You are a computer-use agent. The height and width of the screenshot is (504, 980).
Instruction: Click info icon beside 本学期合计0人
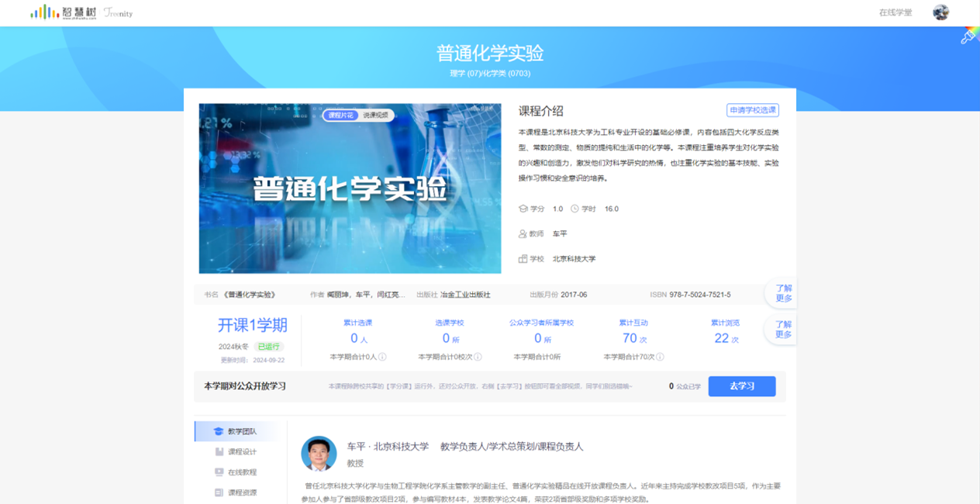click(382, 357)
